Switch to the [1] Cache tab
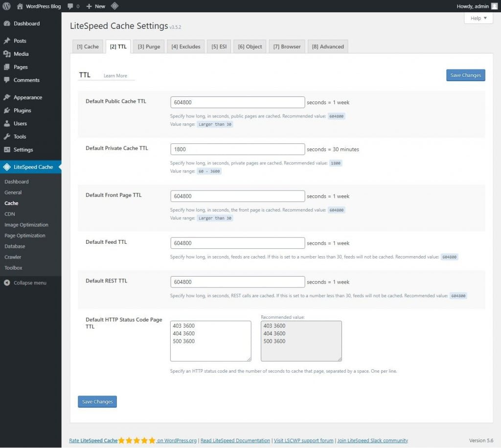 88,47
